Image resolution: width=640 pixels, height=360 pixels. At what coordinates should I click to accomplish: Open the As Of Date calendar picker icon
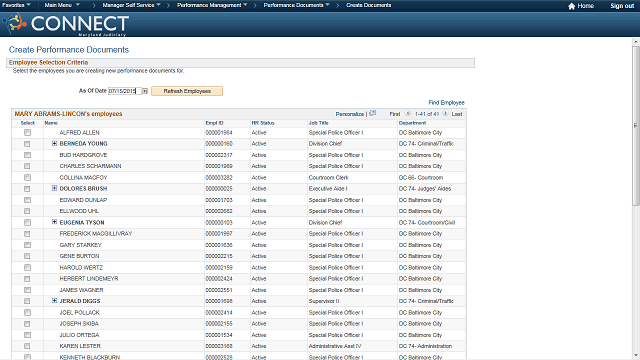(x=145, y=91)
